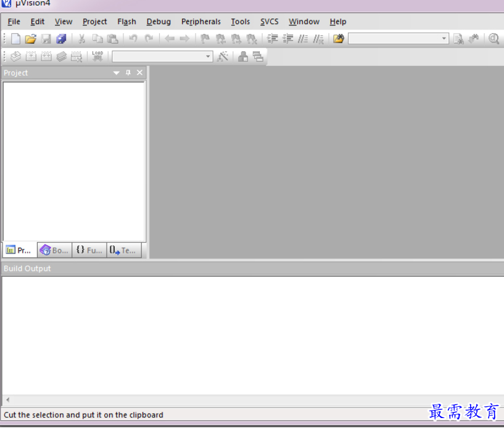Start debug session magnifier icon
This screenshot has height=431, width=504.
pyautogui.click(x=494, y=39)
